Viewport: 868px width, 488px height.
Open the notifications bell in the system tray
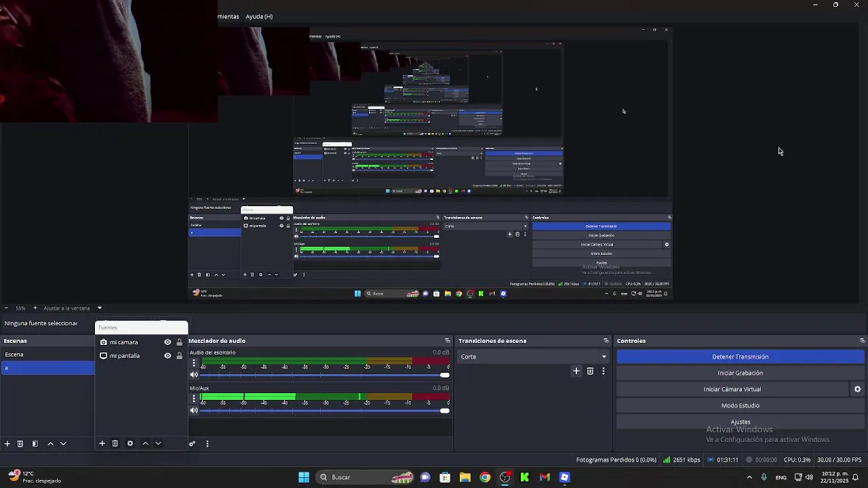tap(856, 477)
